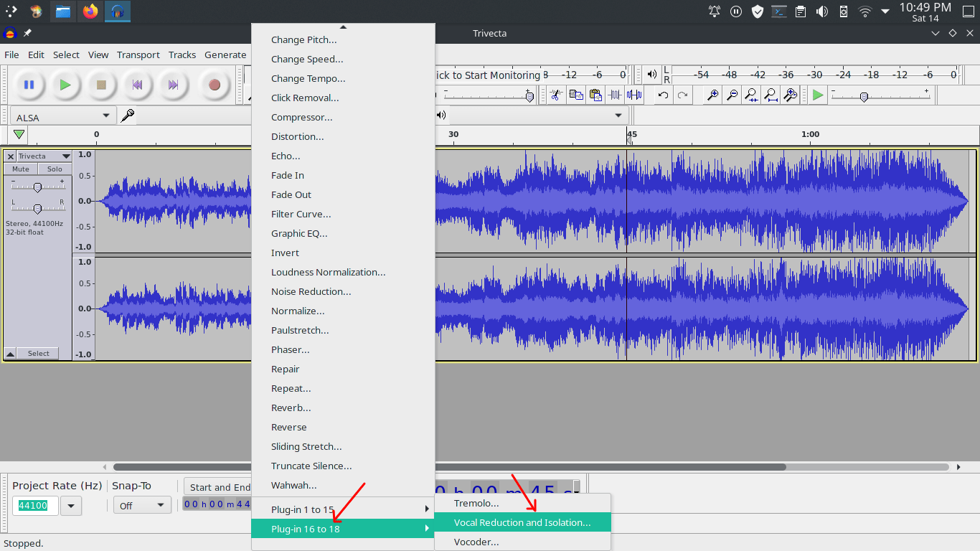Open the playback device dropdown

click(538, 115)
